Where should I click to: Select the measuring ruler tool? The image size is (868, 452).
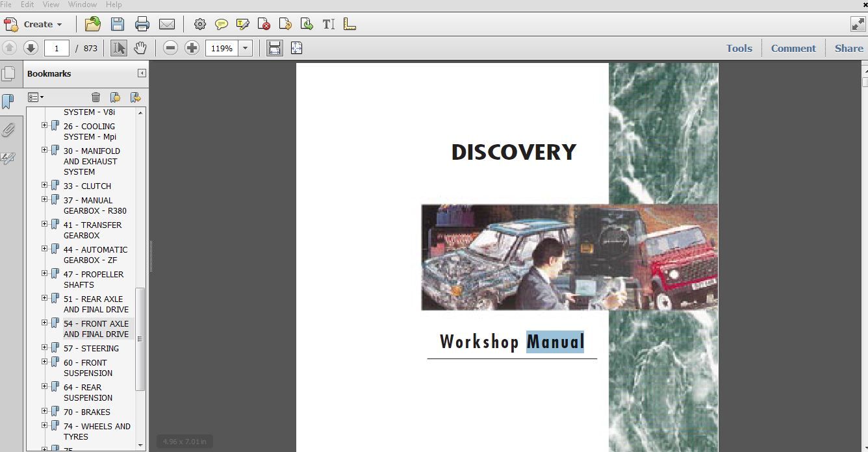click(350, 25)
